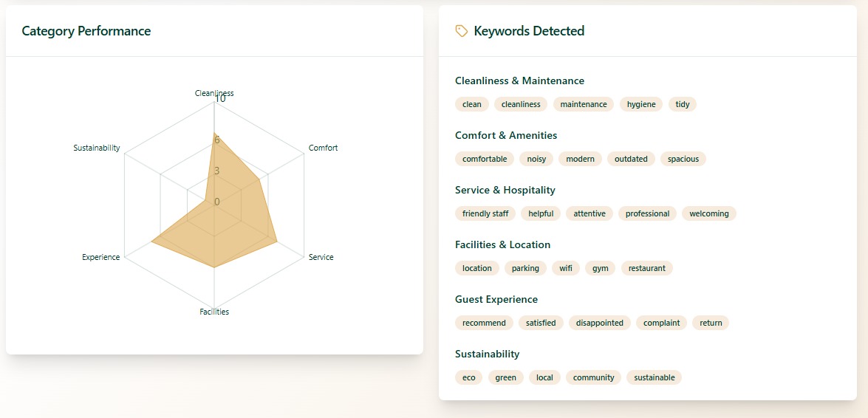Click the Sustainability axis label on radar chart
The image size is (868, 418).
96,148
